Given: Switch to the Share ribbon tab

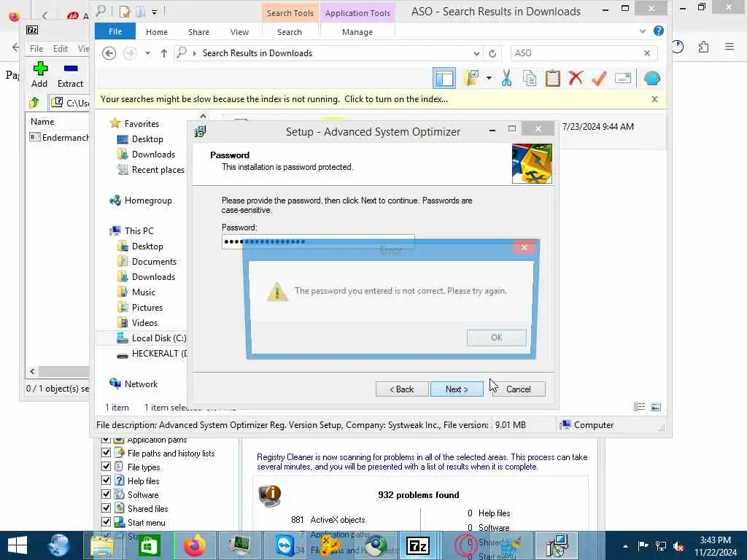Looking at the screenshot, I should [x=198, y=32].
